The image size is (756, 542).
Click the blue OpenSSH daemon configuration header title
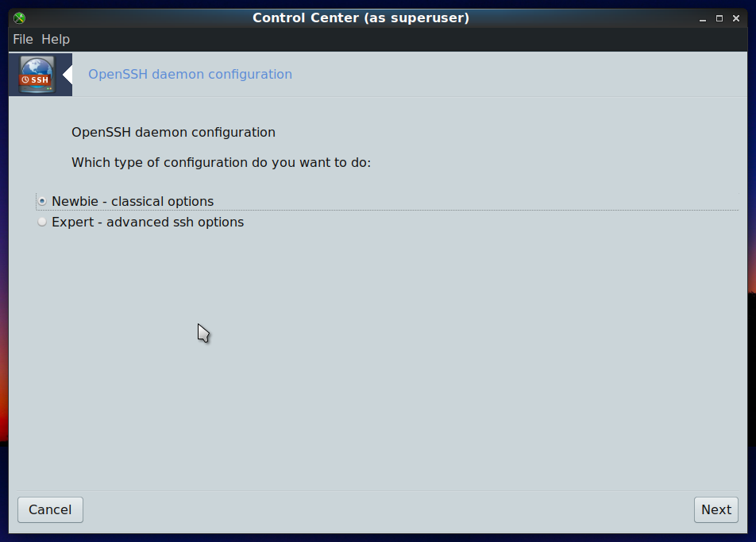point(190,75)
